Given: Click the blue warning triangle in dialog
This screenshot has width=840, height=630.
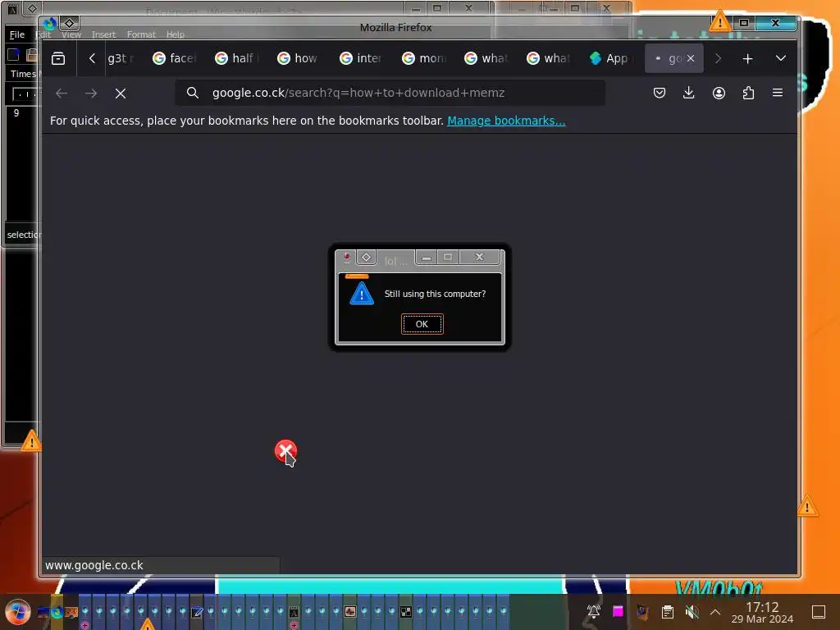Looking at the screenshot, I should click(362, 294).
